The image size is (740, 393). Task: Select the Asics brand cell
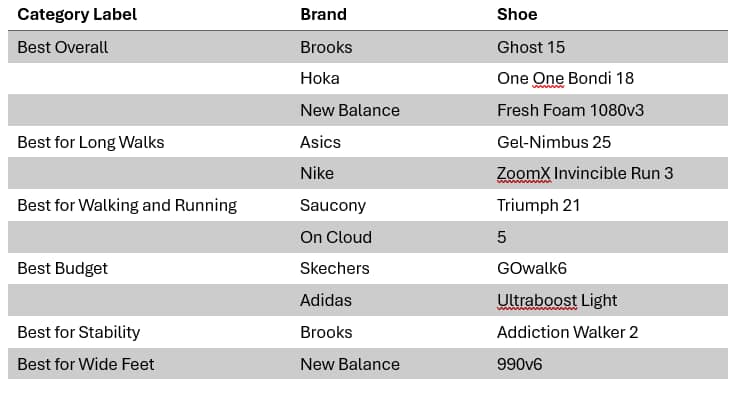point(320,142)
